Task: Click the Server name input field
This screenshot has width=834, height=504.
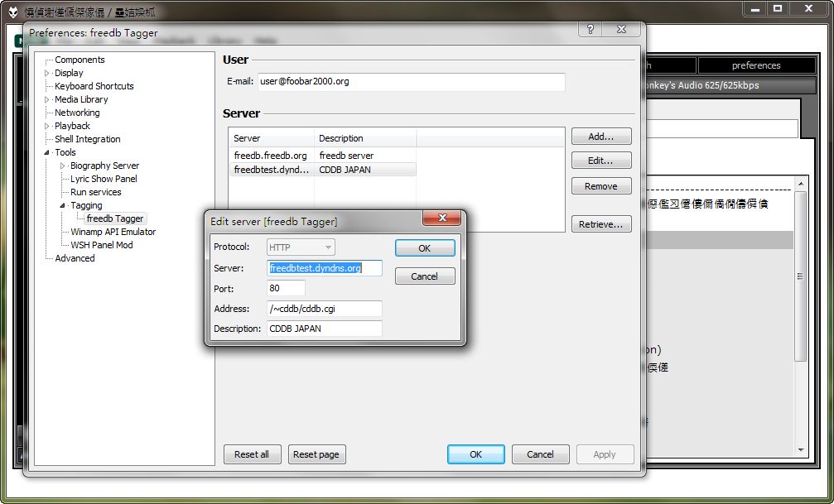Action: (325, 268)
